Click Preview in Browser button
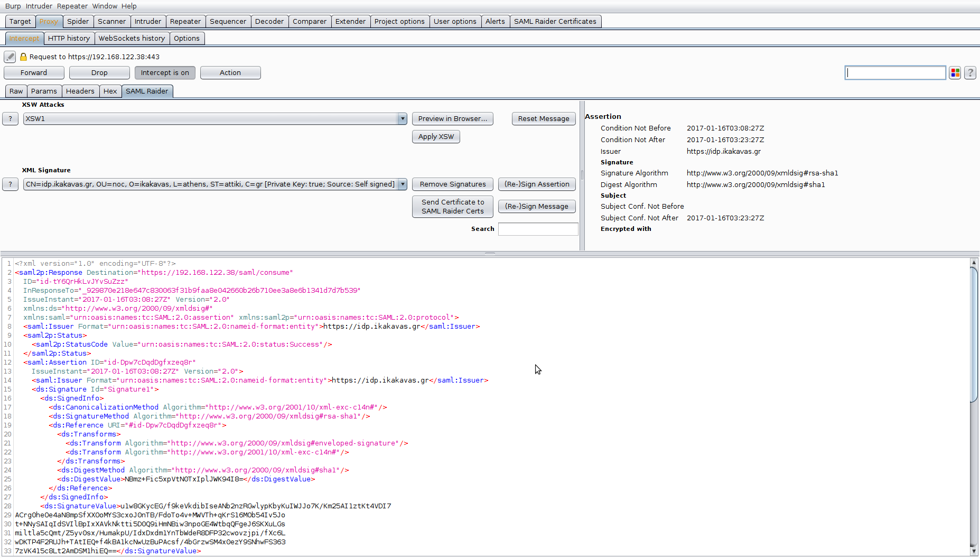980x558 pixels. [453, 119]
